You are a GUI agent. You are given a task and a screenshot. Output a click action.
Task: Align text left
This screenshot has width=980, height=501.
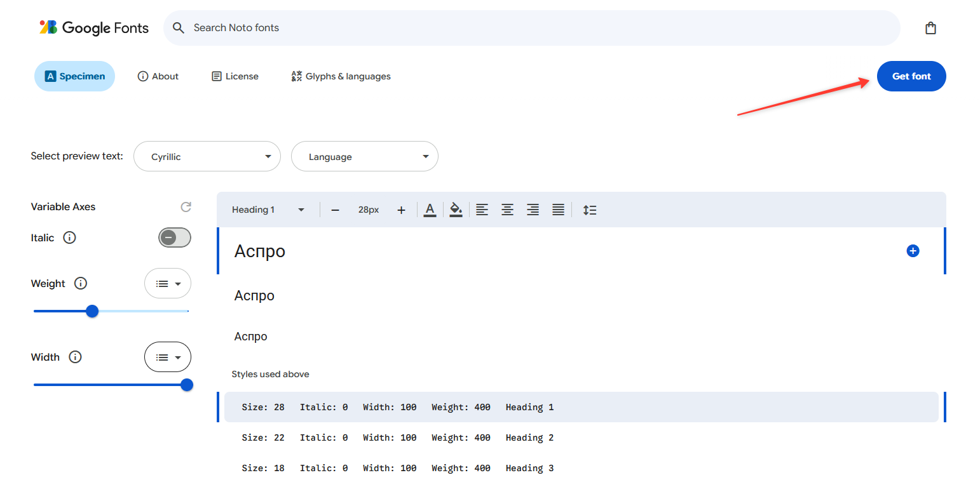[x=482, y=210]
